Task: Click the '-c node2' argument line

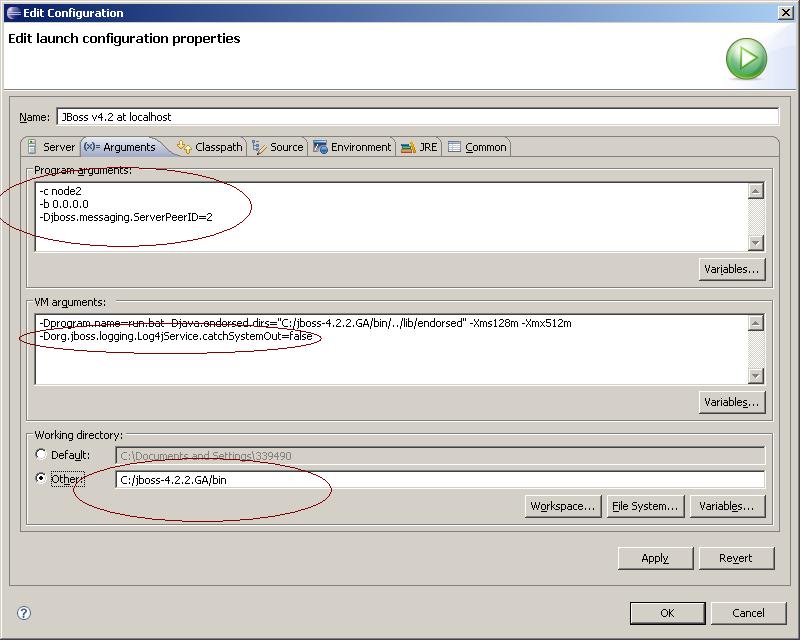Action: [x=60, y=191]
